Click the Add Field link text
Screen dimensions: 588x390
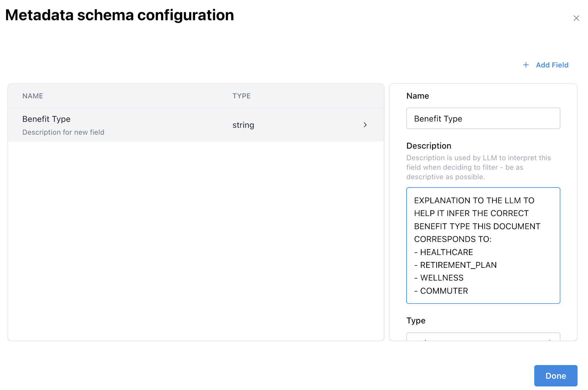pyautogui.click(x=552, y=65)
